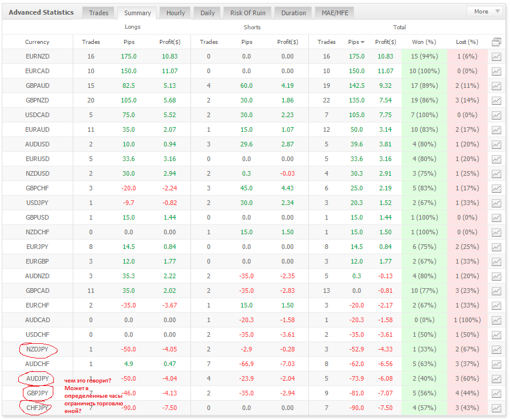Open the chart icon for NZDJPY row
The height and width of the screenshot is (420, 510).
point(496,350)
